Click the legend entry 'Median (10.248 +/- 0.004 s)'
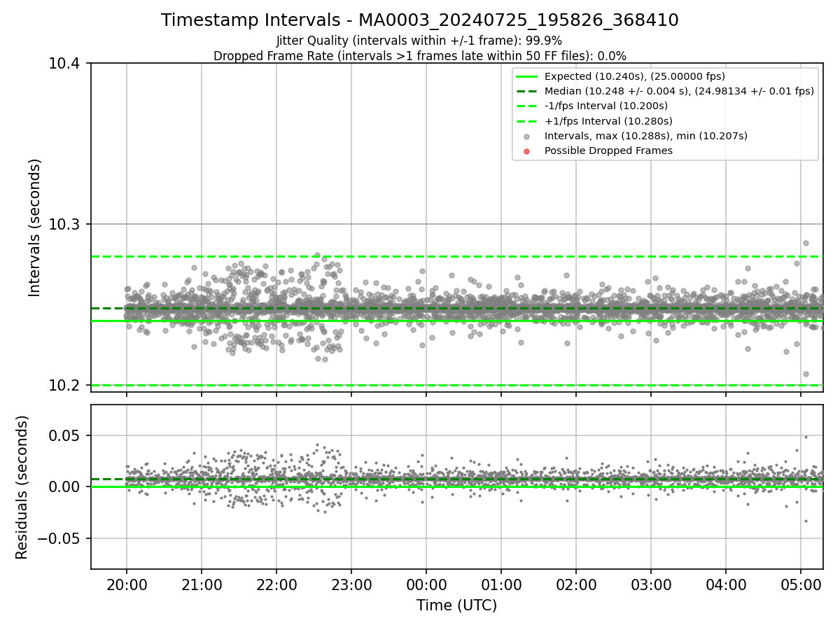Viewport: 840px width, 630px height. pyautogui.click(x=679, y=91)
